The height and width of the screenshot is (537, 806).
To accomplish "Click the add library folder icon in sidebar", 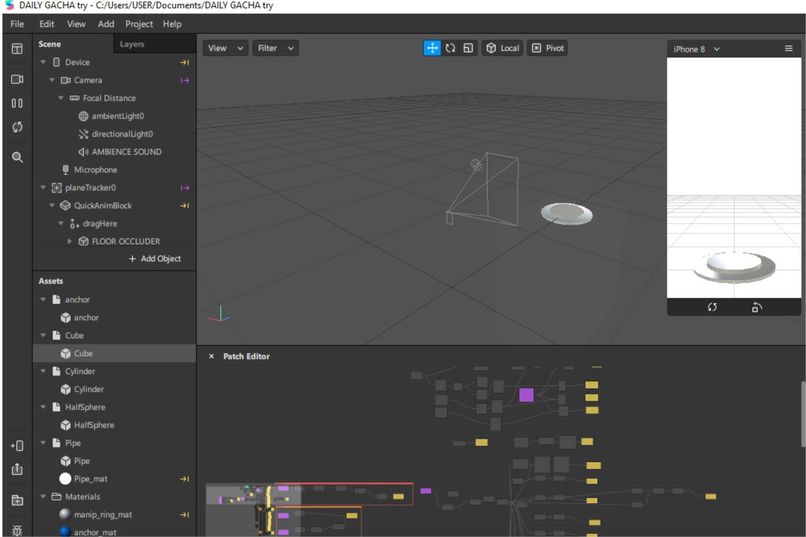I will pos(17,500).
